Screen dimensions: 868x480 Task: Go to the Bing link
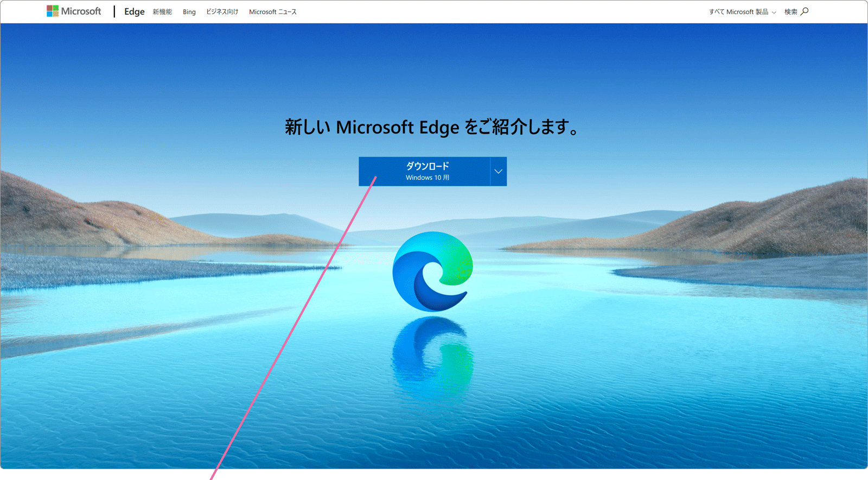point(189,12)
